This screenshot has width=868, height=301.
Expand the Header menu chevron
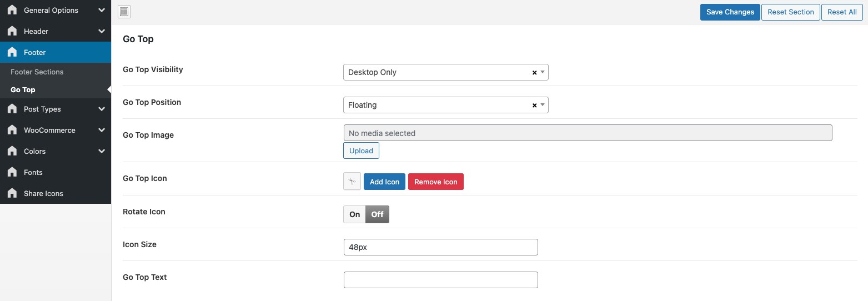[102, 31]
